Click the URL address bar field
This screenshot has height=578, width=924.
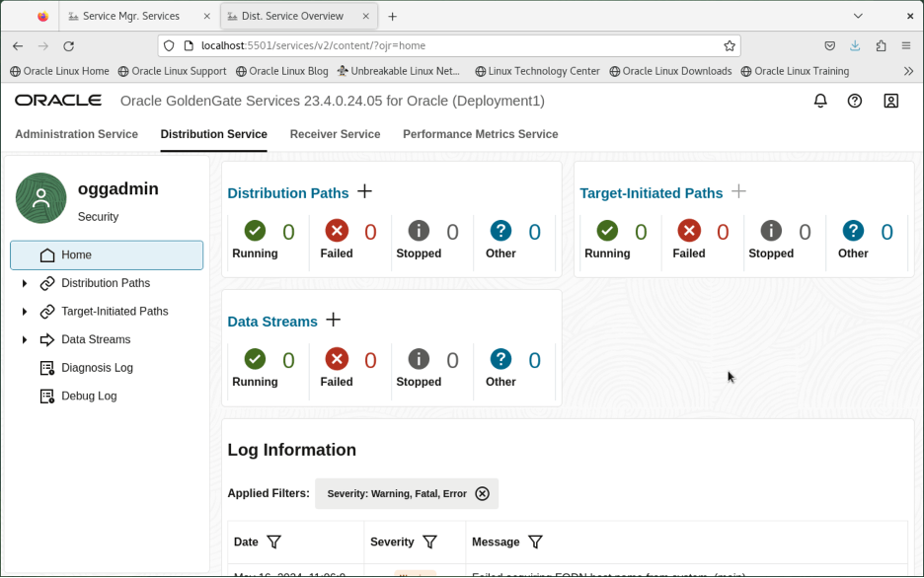click(x=449, y=46)
